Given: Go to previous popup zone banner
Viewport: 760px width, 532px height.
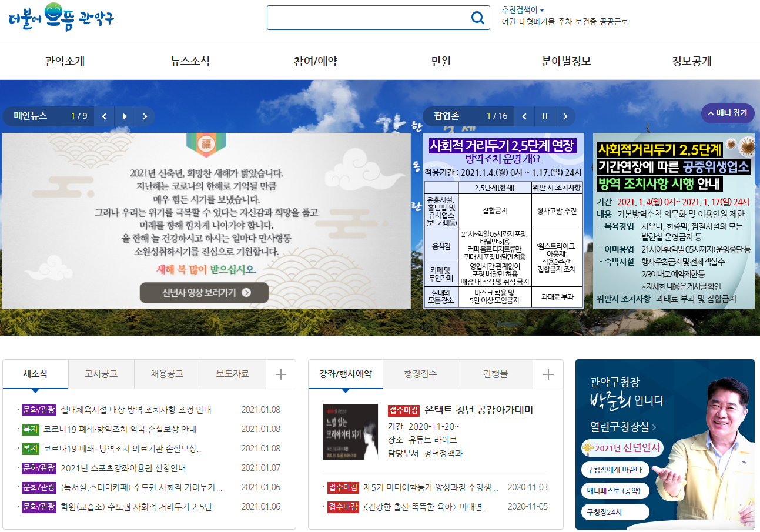Looking at the screenshot, I should point(524,116).
